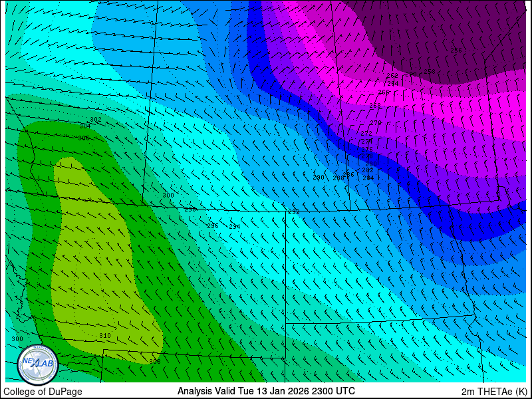Select the 298 contour label
The image size is (532, 399).
(190, 209)
